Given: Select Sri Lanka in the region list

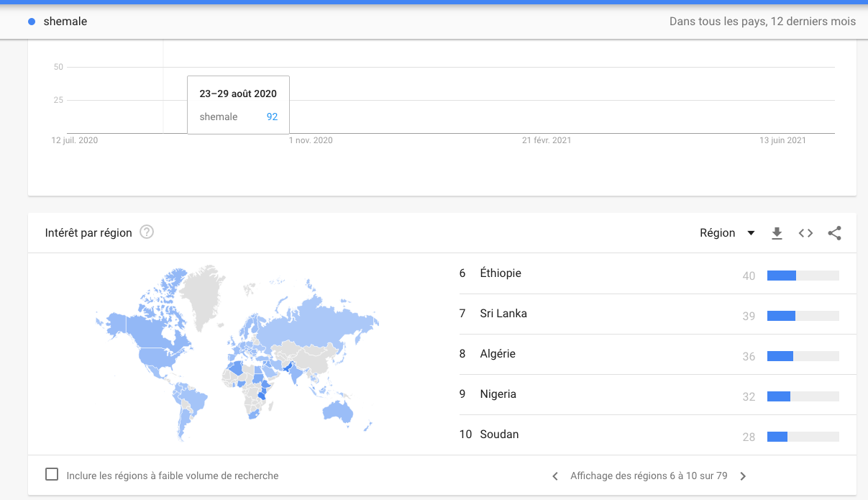Looking at the screenshot, I should [x=658, y=314].
